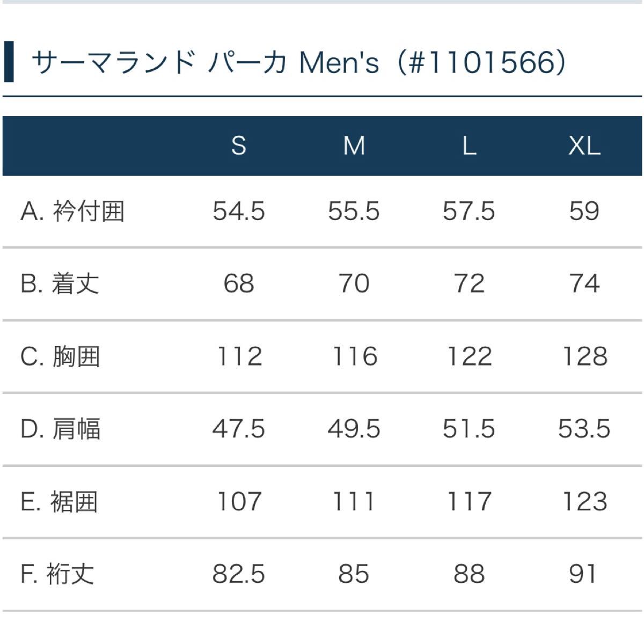
Task: Click the 肩幅 value 53.5 for XL
Action: click(x=584, y=429)
